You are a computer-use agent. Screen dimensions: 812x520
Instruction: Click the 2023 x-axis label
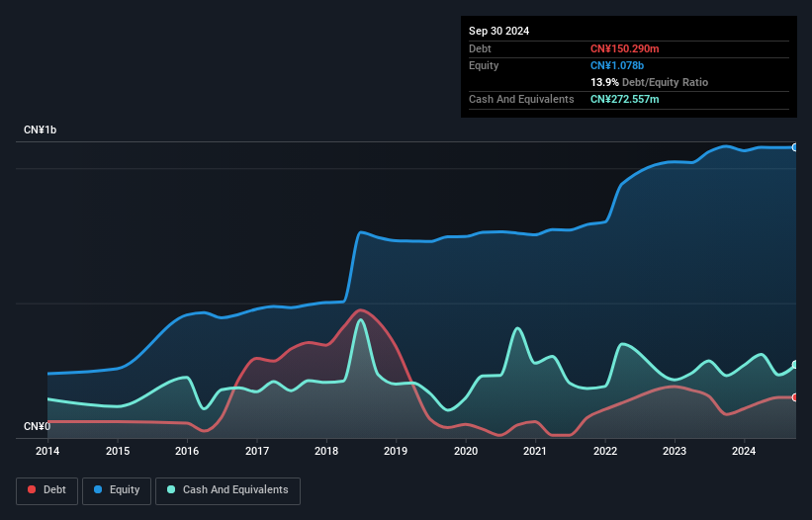675,451
